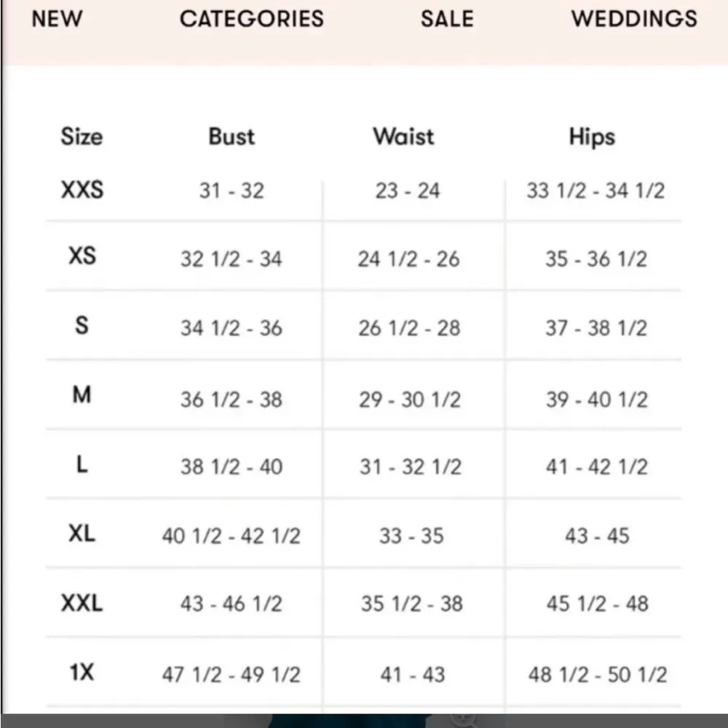This screenshot has height=728, width=728.
Task: Select the 1X size row label
Action: coord(82,672)
